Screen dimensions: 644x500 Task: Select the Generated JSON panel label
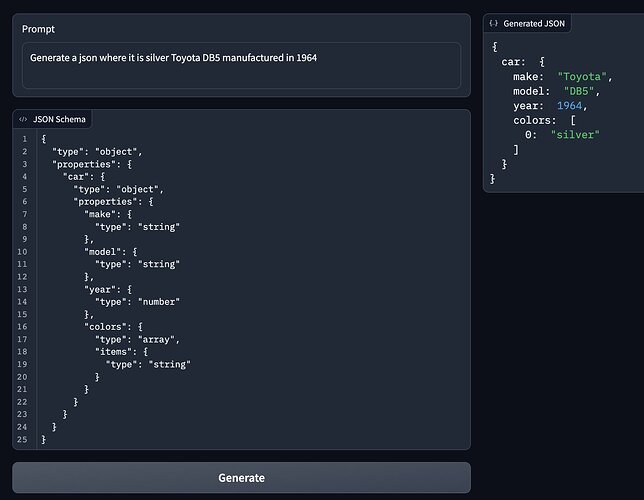[x=532, y=23]
